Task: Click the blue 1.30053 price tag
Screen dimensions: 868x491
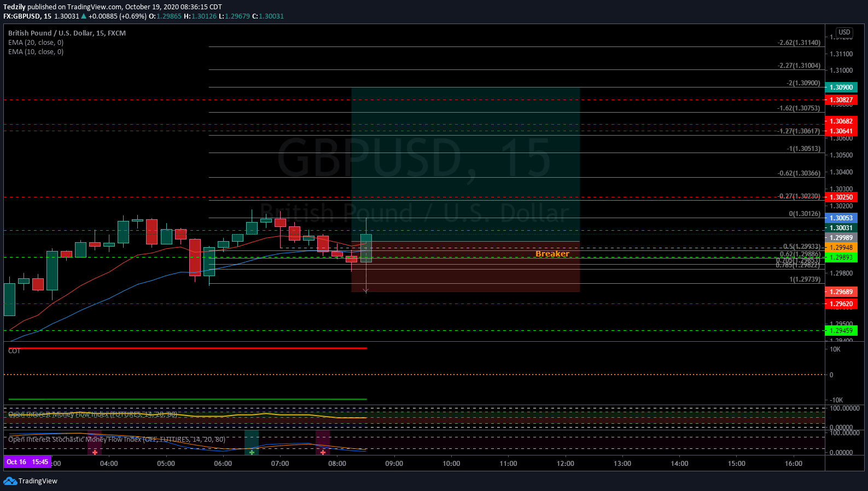Action: click(x=841, y=218)
